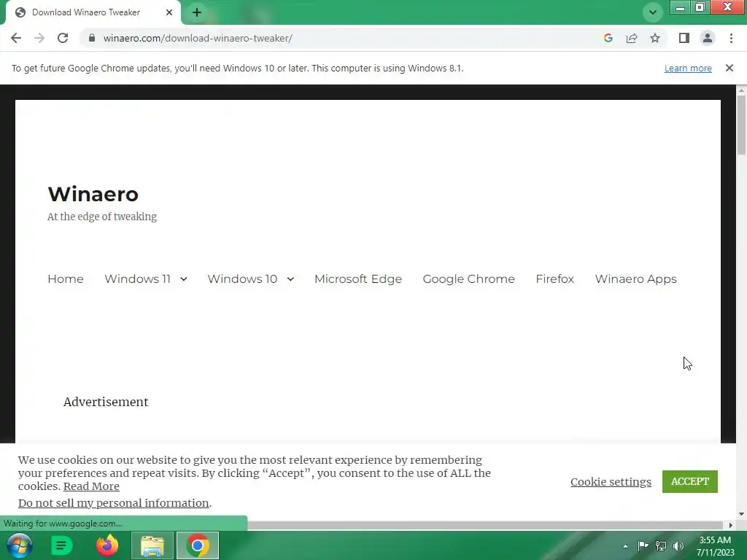
Task: Reload the page with the refresh icon
Action: coord(63,38)
